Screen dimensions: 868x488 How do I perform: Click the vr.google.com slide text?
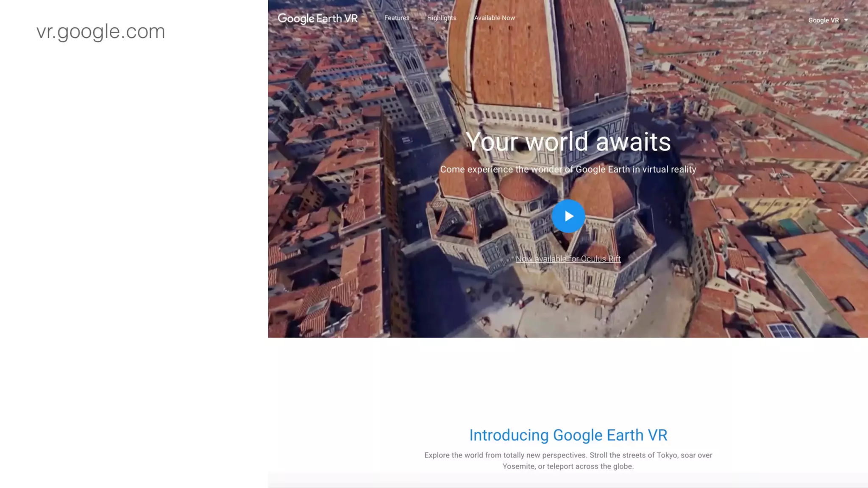(x=101, y=31)
